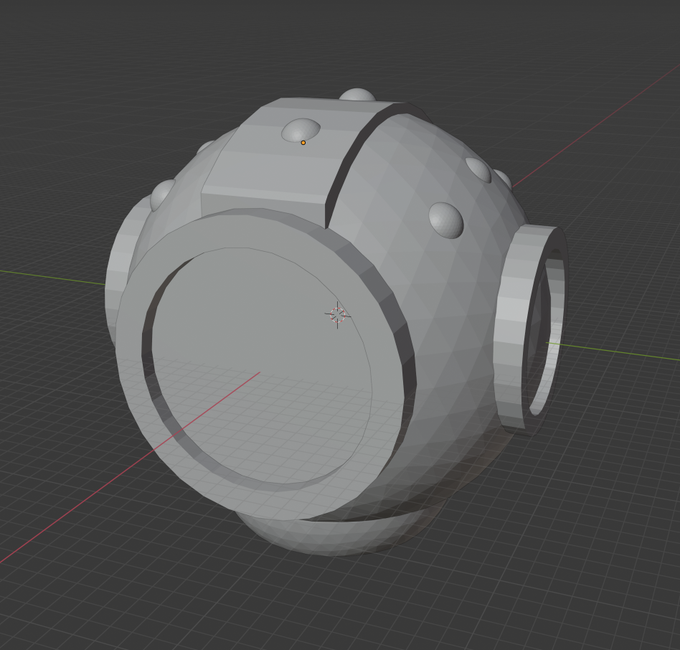680x650 pixels.
Task: Click the orange object origin dot
Action: 303,142
